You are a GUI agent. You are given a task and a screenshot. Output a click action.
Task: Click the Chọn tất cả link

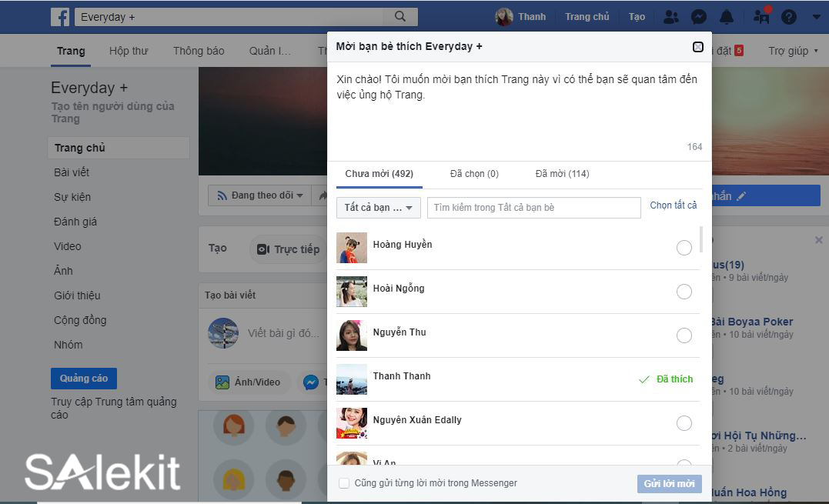click(673, 205)
